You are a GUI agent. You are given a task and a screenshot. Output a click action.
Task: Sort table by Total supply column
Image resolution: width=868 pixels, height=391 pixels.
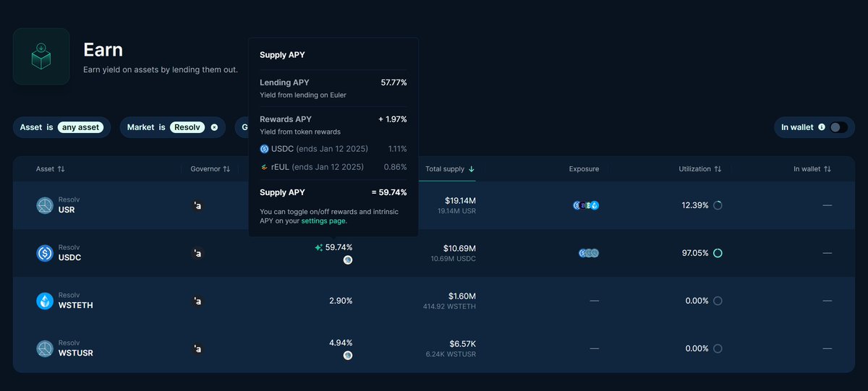point(450,169)
